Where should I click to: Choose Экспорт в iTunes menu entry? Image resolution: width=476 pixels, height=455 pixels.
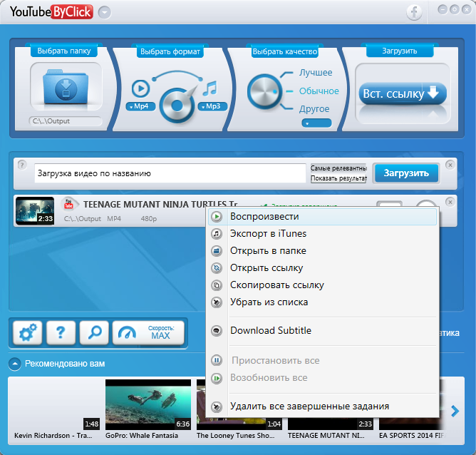(x=322, y=234)
